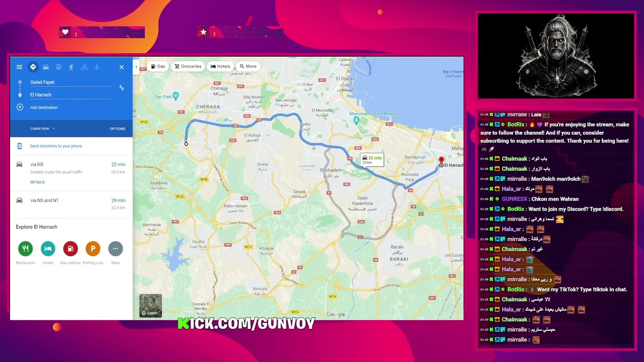Screen dimensions: 644x362
Task: Open More explore categories icon
Action: coord(115,248)
